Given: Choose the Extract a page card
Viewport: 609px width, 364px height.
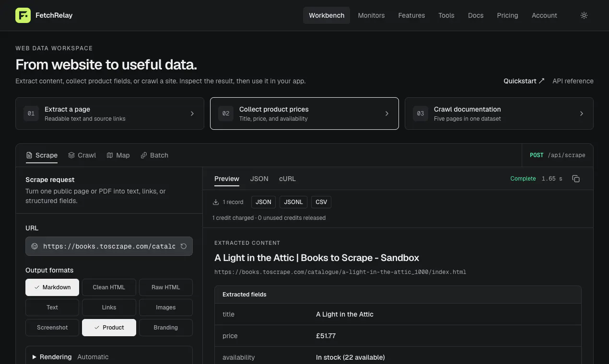Looking at the screenshot, I should tap(110, 114).
